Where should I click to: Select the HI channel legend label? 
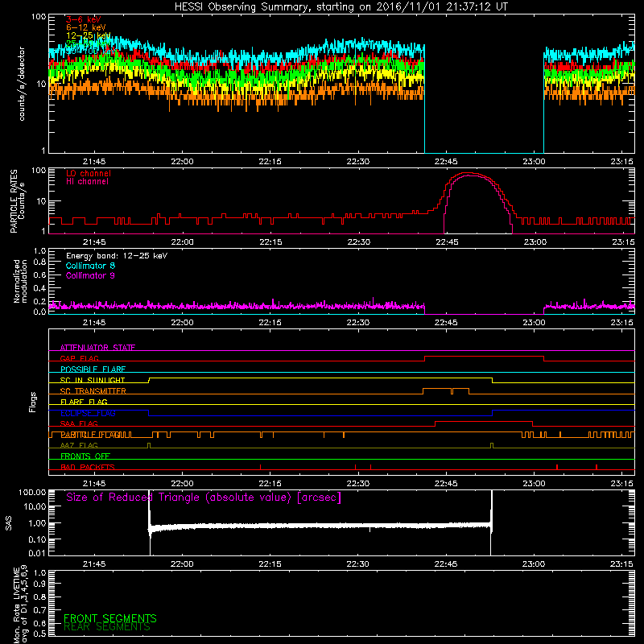[87, 182]
